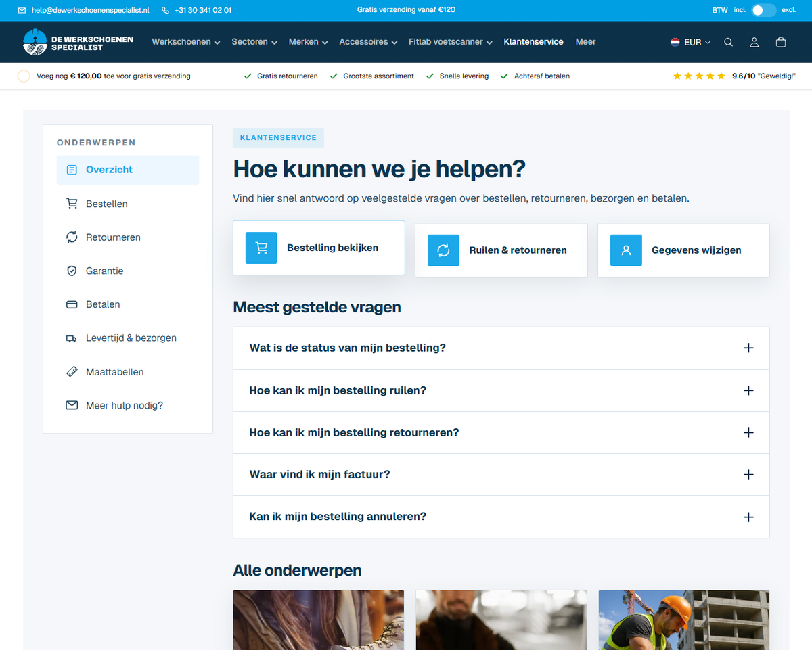Click the rating stars in info bar
812x650 pixels.
pyautogui.click(x=699, y=76)
